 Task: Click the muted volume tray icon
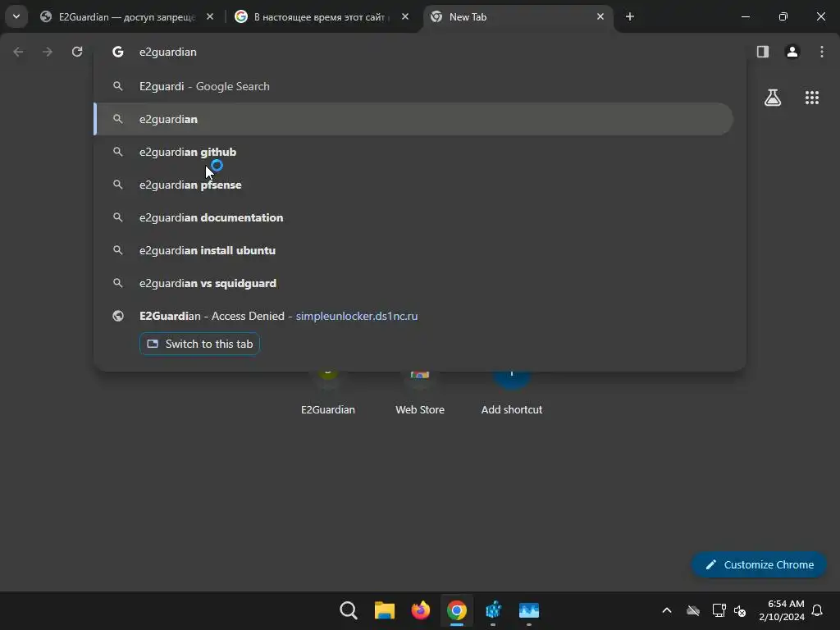741,610
